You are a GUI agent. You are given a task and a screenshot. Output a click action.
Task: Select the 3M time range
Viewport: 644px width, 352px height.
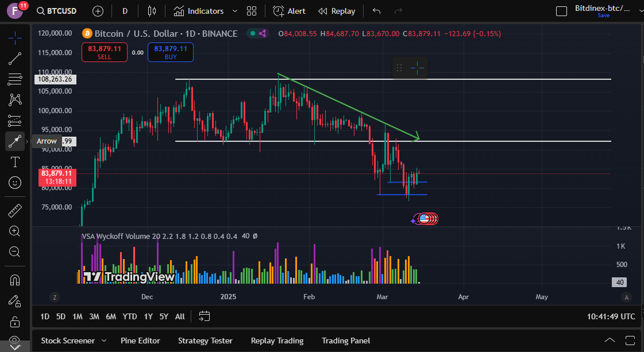(x=94, y=316)
